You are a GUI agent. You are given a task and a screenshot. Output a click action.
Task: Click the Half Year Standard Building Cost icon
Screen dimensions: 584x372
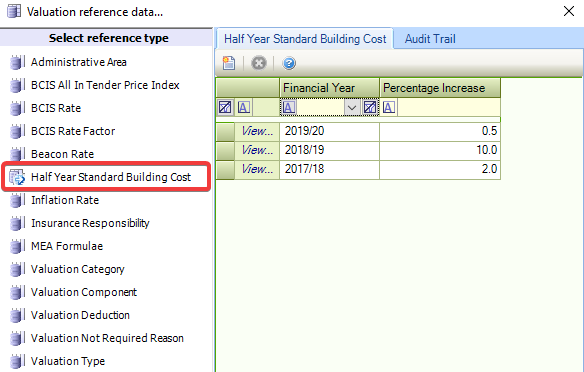pos(17,177)
